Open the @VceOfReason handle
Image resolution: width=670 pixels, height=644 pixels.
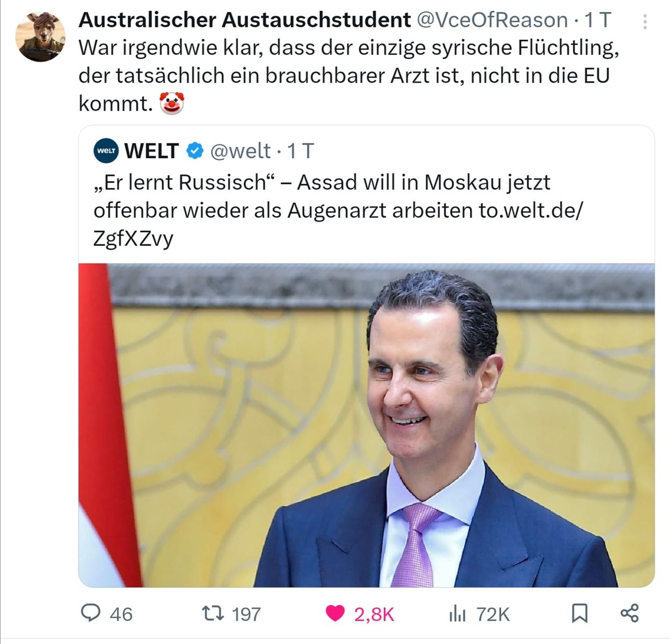click(492, 20)
